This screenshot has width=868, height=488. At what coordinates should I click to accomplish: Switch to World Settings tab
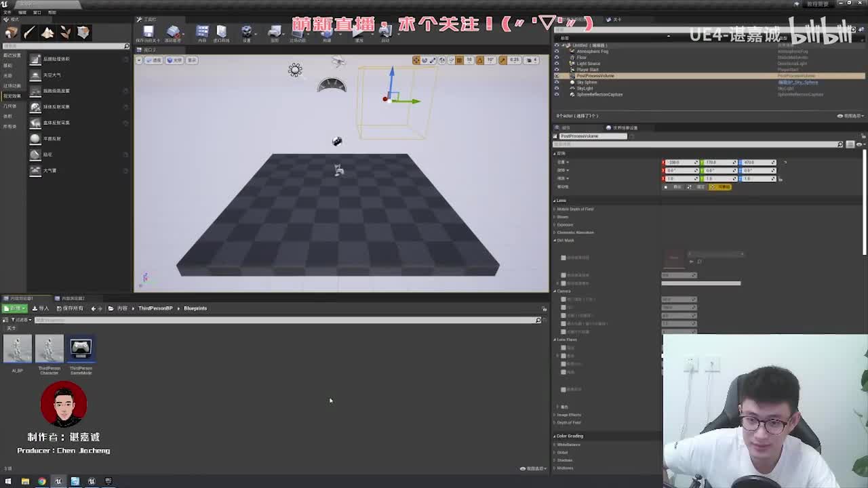pyautogui.click(x=625, y=127)
